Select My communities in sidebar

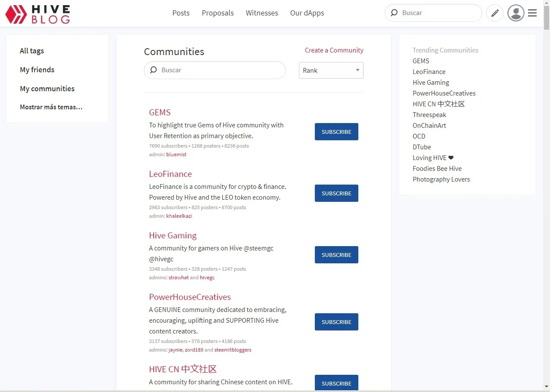pos(47,89)
